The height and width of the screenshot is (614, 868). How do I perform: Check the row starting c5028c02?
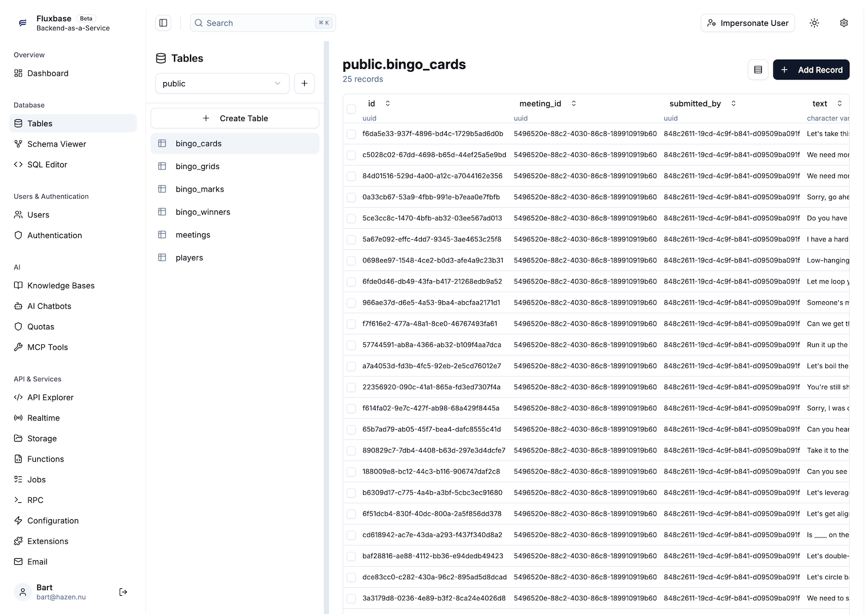click(x=352, y=155)
